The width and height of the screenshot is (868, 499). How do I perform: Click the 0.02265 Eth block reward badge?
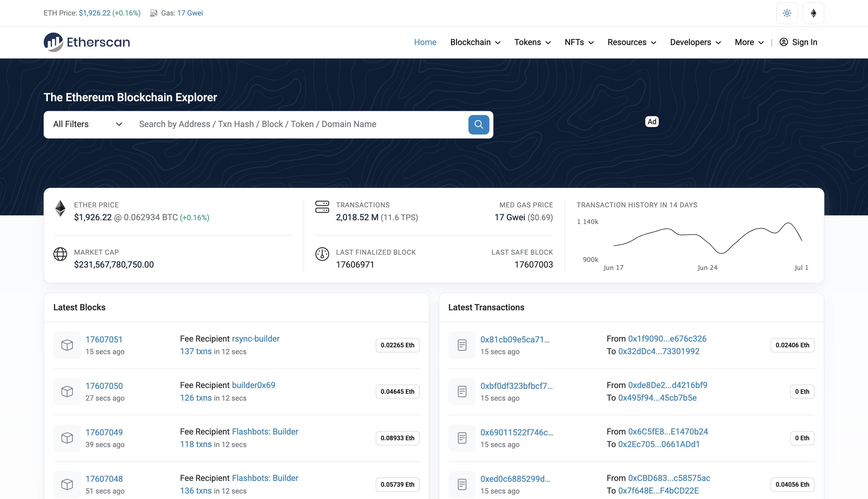397,345
